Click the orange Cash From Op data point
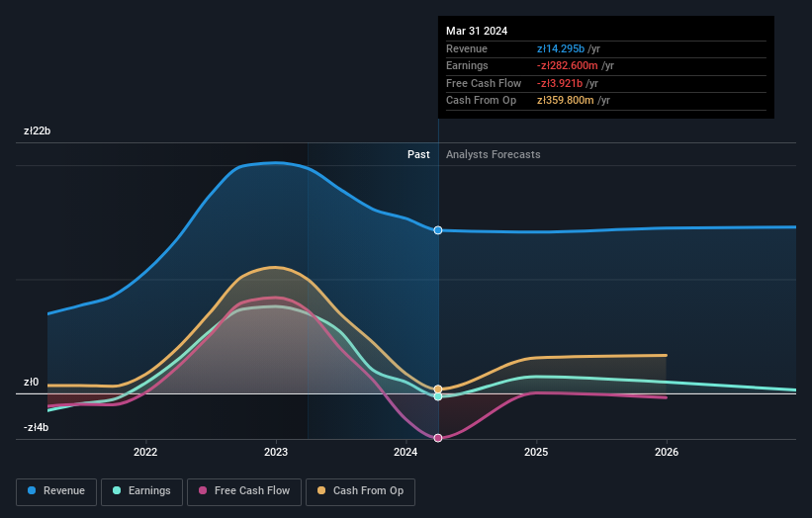 (x=438, y=389)
